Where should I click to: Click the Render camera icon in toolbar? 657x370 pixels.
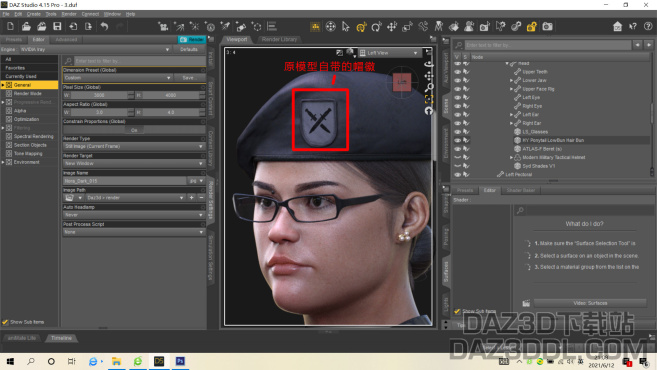coord(547,27)
